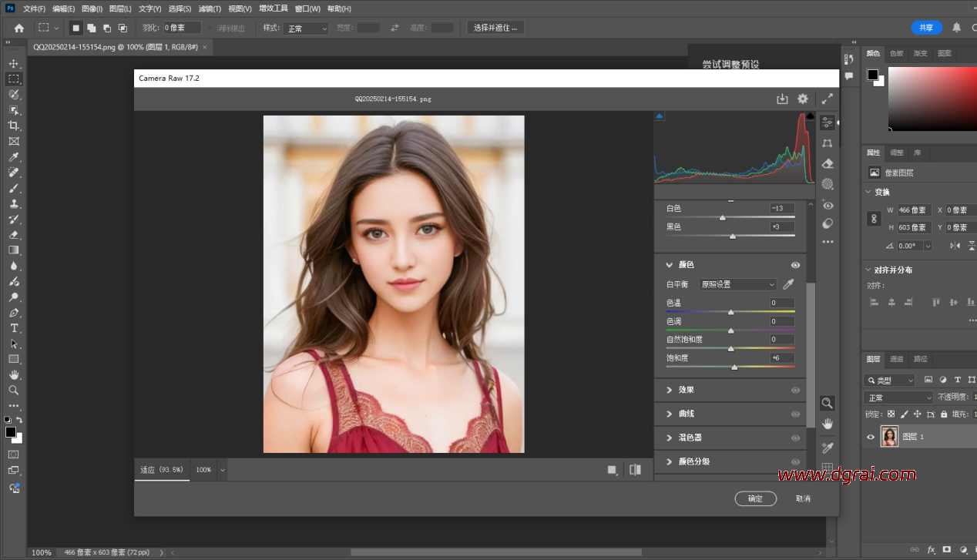Select the Rectangular Marquee tool
977x560 pixels.
(13, 79)
